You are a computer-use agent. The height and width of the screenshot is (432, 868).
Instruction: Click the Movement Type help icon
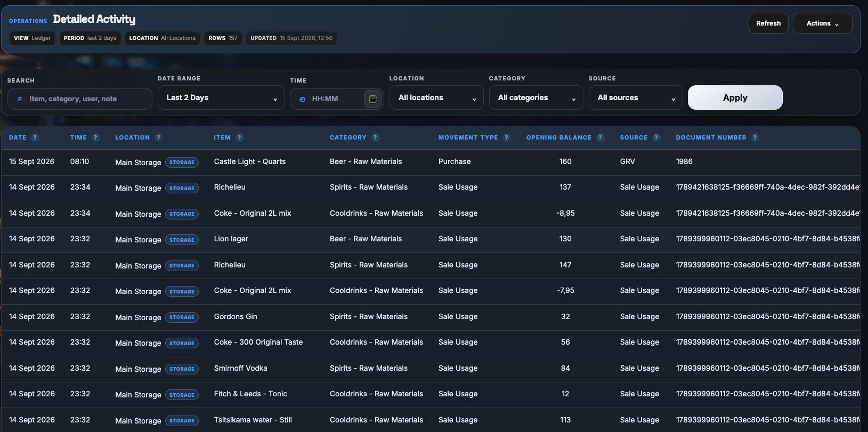tap(507, 137)
